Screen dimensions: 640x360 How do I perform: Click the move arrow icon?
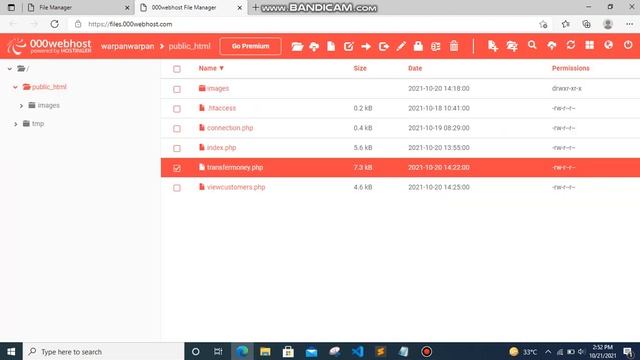tap(366, 46)
